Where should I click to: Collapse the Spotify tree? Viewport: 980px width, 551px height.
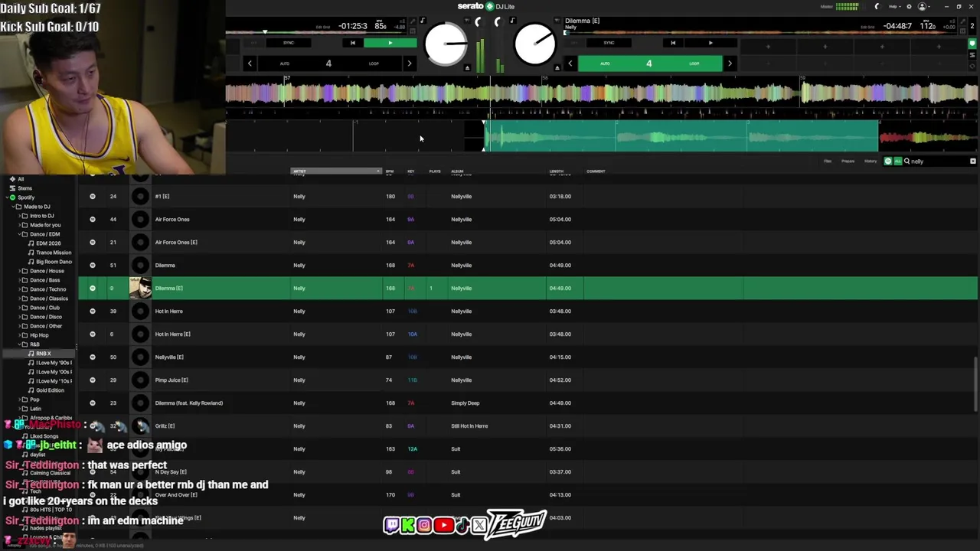[6, 197]
